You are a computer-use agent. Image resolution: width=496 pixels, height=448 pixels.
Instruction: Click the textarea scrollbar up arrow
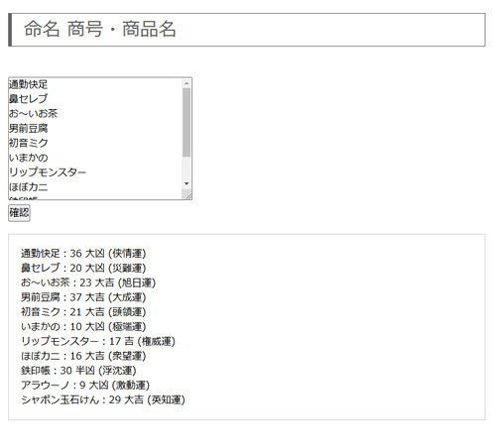point(186,83)
